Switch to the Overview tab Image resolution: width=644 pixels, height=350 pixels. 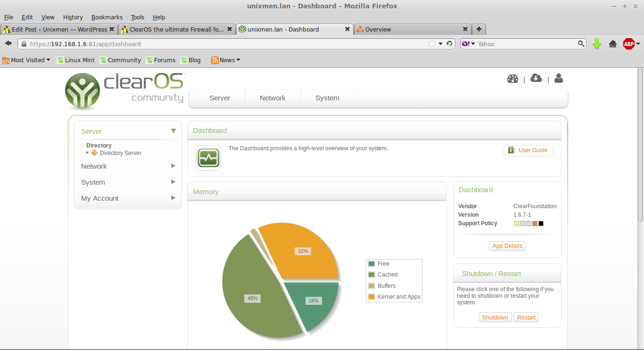pyautogui.click(x=413, y=29)
